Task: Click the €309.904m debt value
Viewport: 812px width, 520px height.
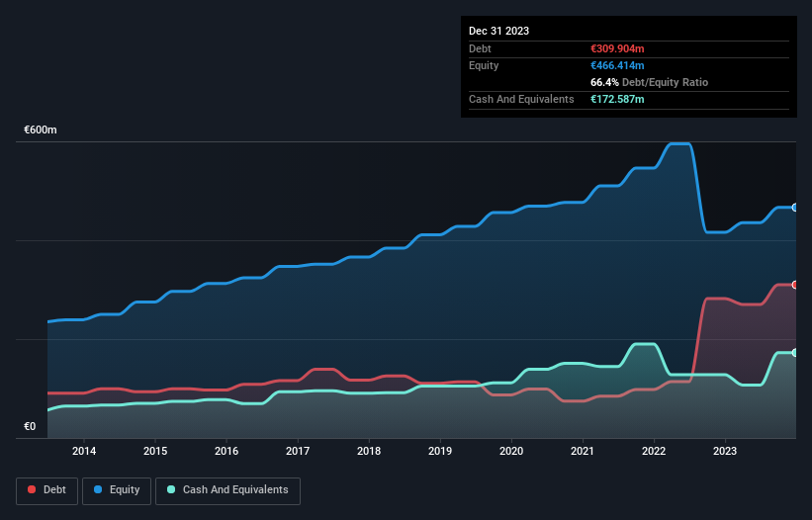Action: 617,48
